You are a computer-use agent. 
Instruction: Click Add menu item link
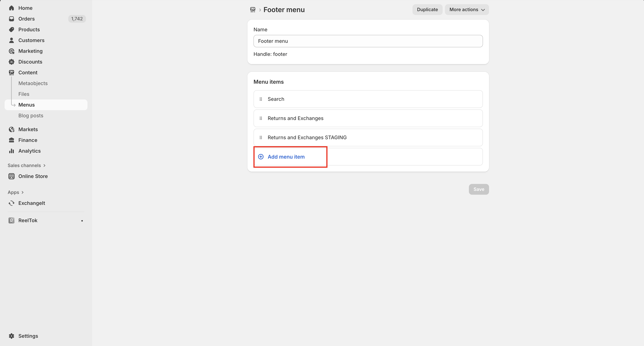click(x=286, y=157)
